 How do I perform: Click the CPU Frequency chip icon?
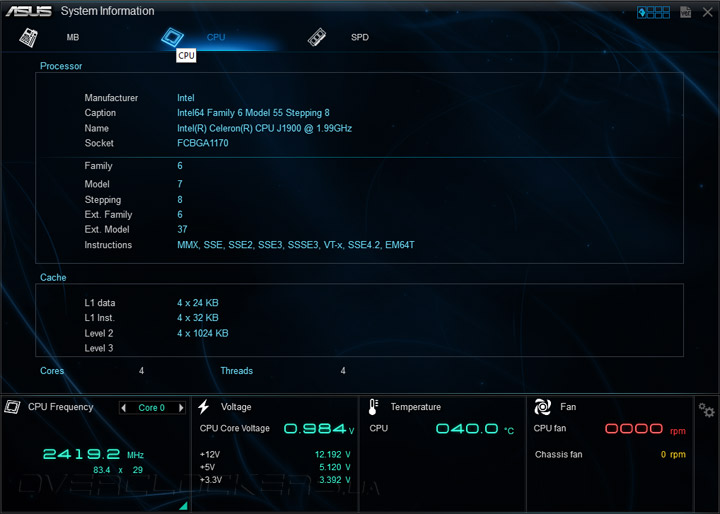pos(12,407)
